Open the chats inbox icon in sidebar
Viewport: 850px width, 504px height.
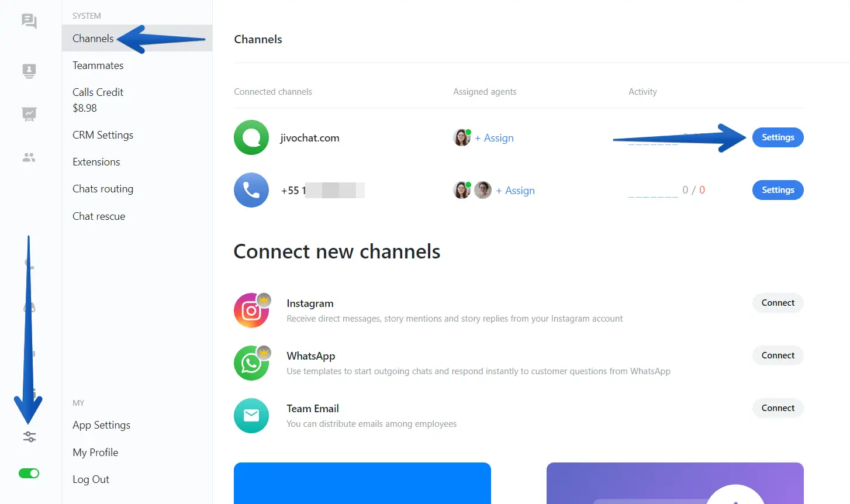29,22
